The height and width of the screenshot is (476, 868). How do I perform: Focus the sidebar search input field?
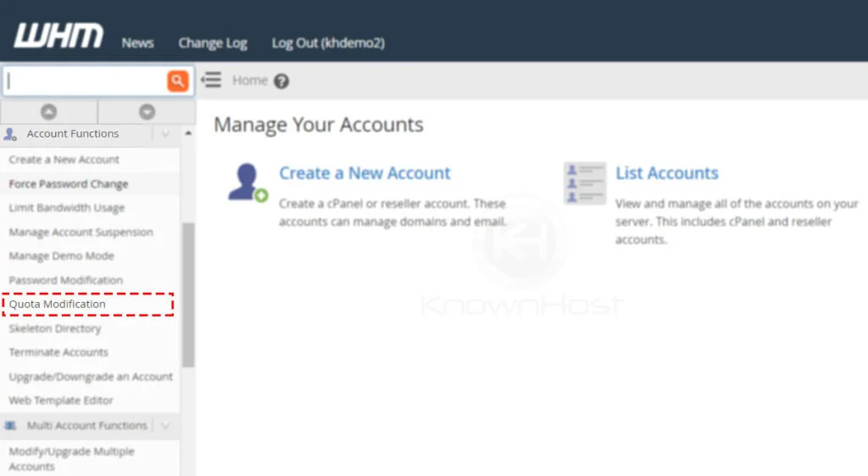(x=86, y=81)
